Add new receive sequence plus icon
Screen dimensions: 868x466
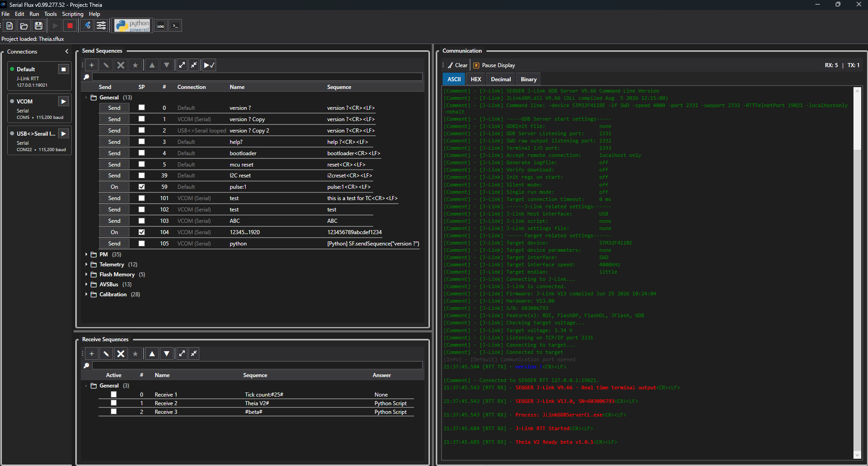point(92,353)
